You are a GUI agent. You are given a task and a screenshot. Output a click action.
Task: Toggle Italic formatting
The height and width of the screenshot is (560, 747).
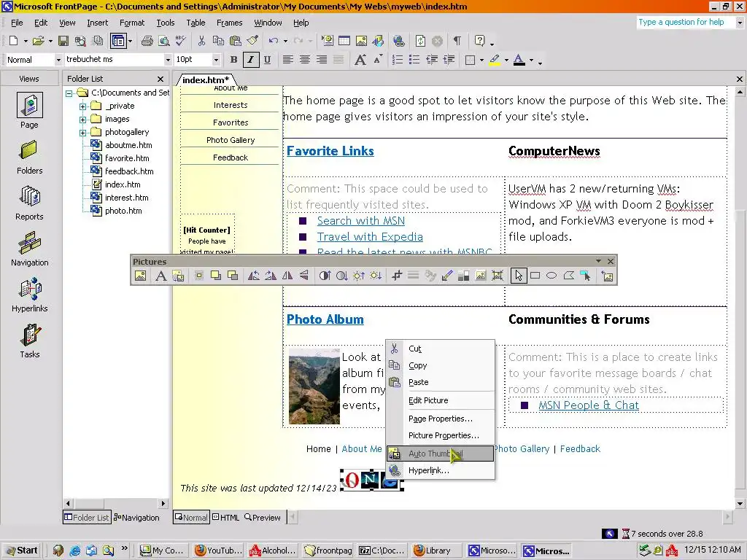pos(251,60)
